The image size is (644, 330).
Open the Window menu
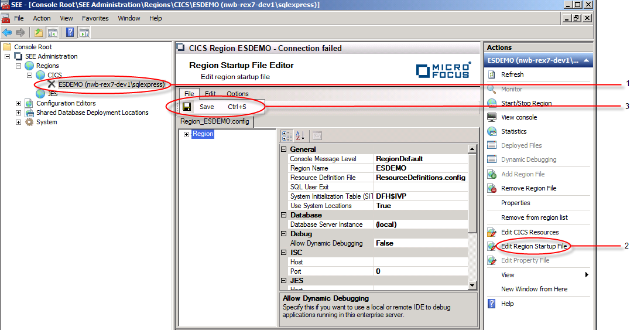[x=129, y=18]
